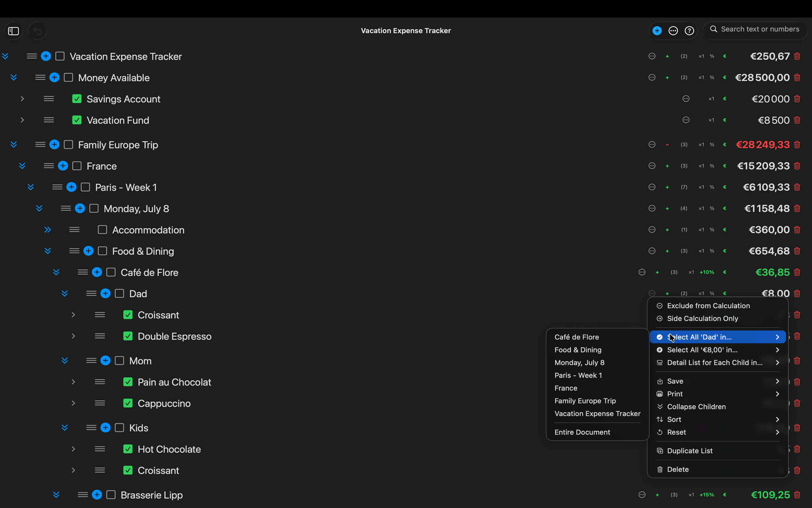Collapse the Family Europe Trip group
The width and height of the screenshot is (812, 508).
click(x=14, y=144)
